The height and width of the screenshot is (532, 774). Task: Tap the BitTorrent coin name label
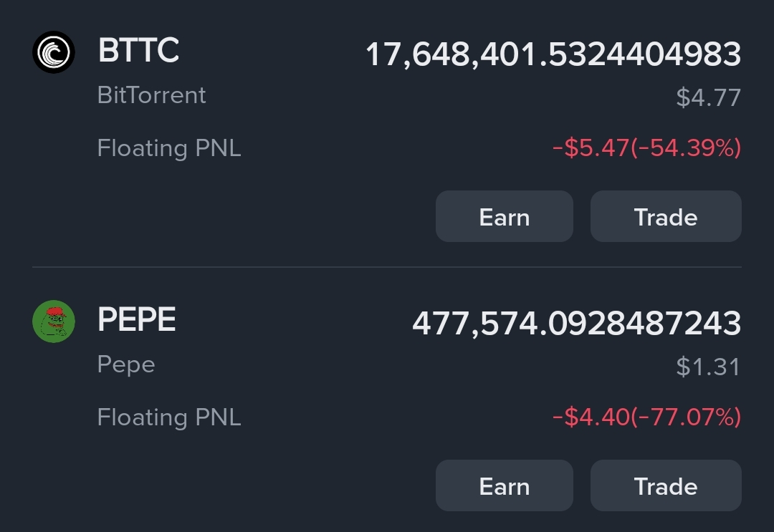pos(151,95)
